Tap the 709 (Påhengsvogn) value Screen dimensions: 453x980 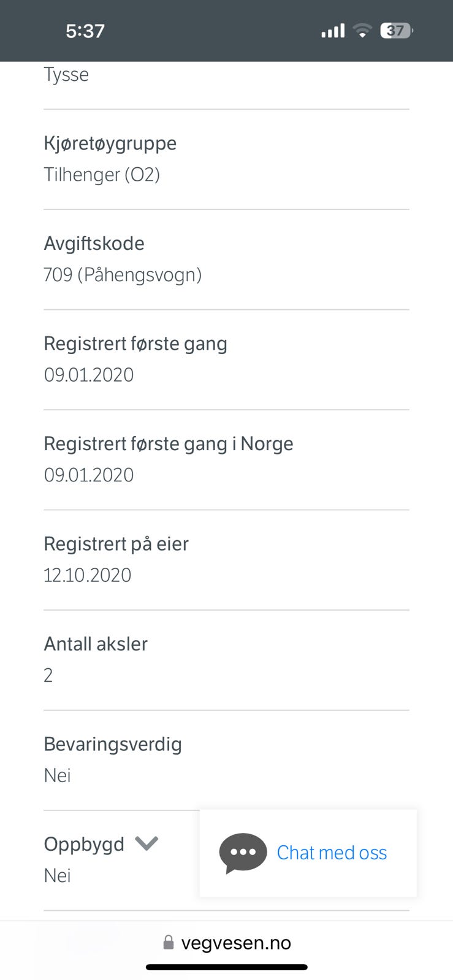[123, 275]
